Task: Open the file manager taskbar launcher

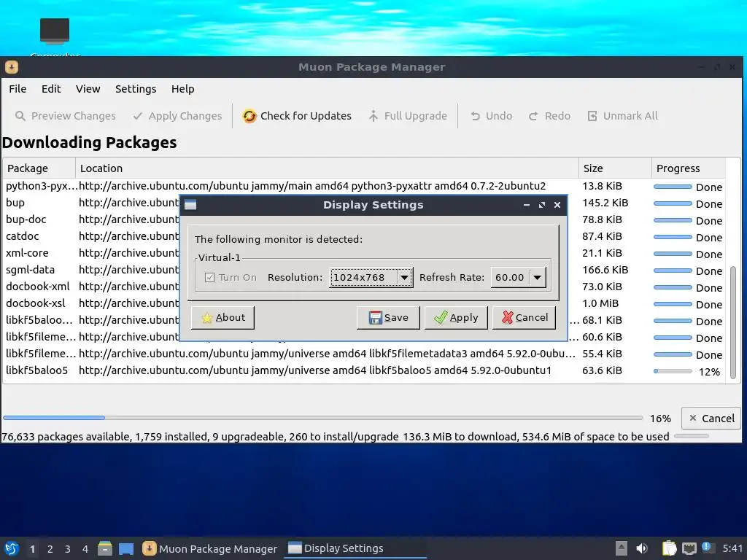Action: tap(105, 548)
